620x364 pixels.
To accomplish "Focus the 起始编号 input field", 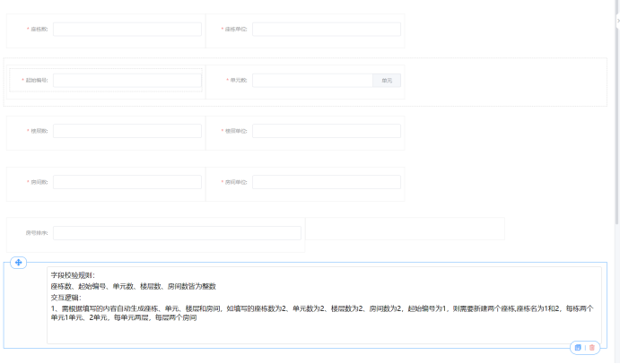I will 127,80.
